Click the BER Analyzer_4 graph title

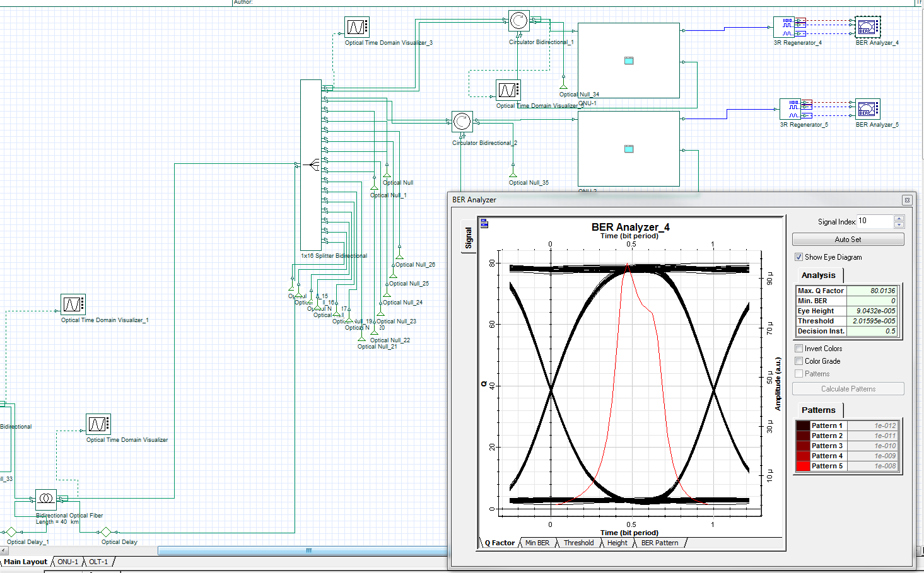pyautogui.click(x=630, y=227)
